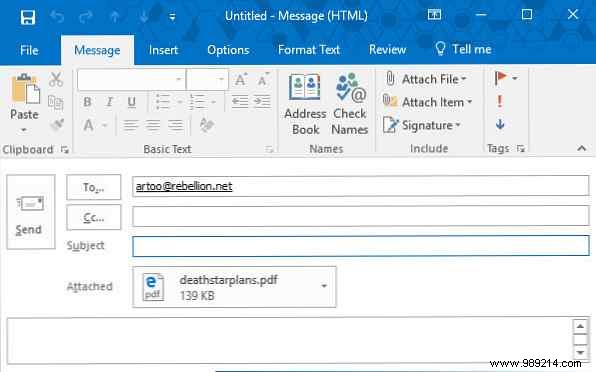The width and height of the screenshot is (596, 372).
Task: Open the Signature menu
Action: 422,125
